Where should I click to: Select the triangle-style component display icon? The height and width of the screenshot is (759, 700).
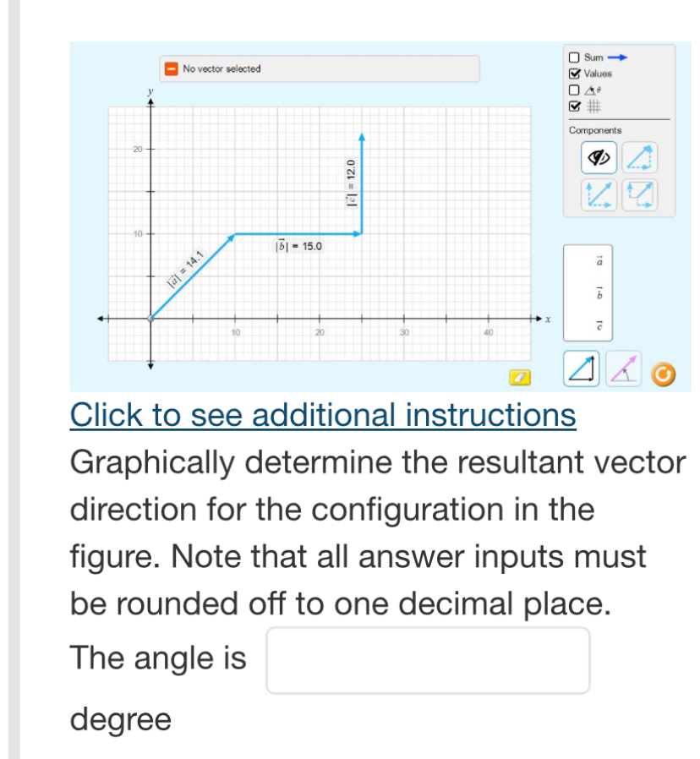(x=640, y=156)
